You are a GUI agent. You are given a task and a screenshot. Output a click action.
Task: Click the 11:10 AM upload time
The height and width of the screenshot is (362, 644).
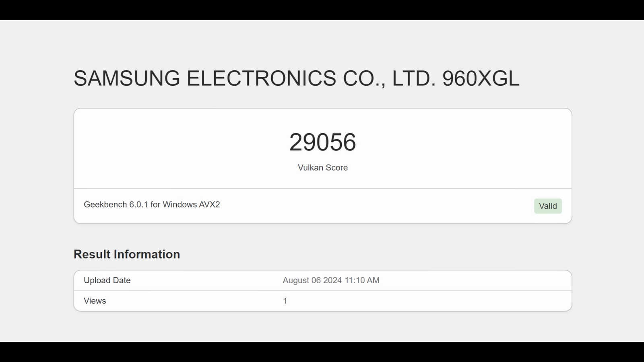click(x=362, y=280)
